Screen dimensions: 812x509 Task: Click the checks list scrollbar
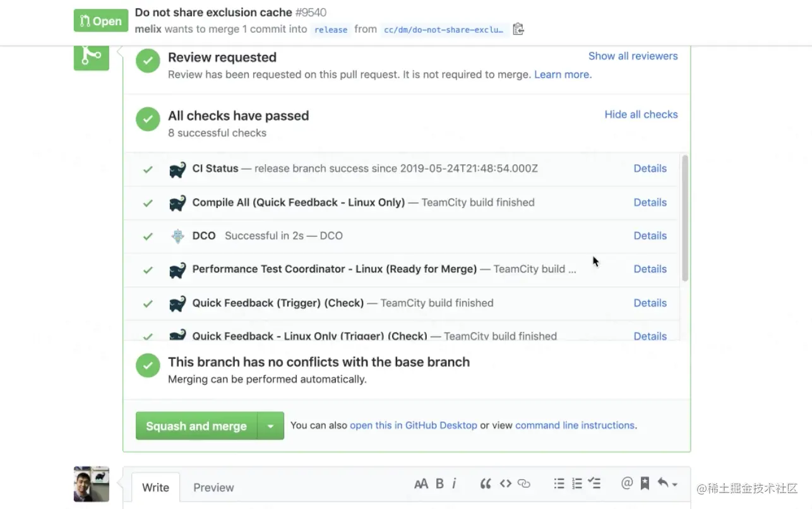pyautogui.click(x=685, y=218)
